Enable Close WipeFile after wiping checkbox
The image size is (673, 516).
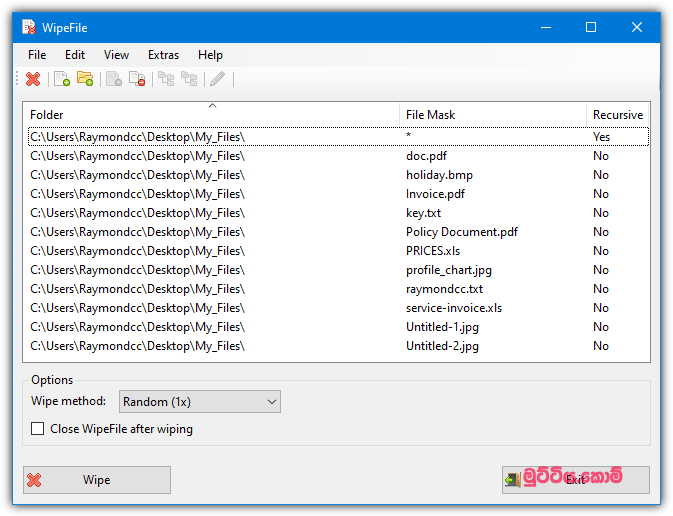point(38,429)
